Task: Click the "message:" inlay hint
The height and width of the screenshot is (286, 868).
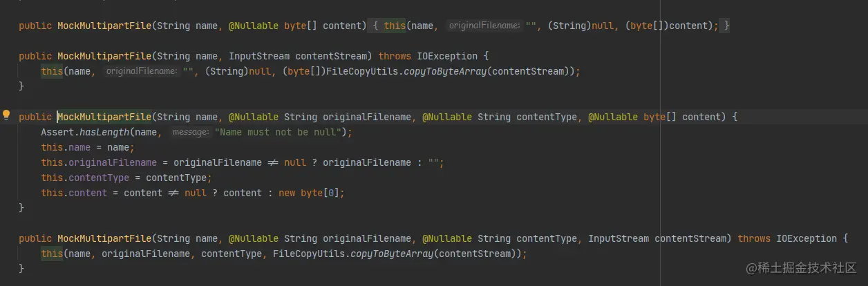Action: coord(191,132)
